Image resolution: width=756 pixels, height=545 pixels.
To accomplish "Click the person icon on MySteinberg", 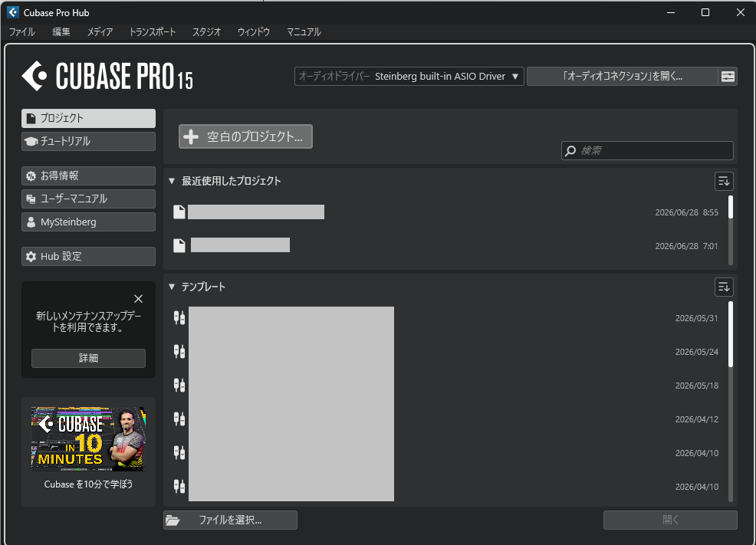I will [31, 222].
